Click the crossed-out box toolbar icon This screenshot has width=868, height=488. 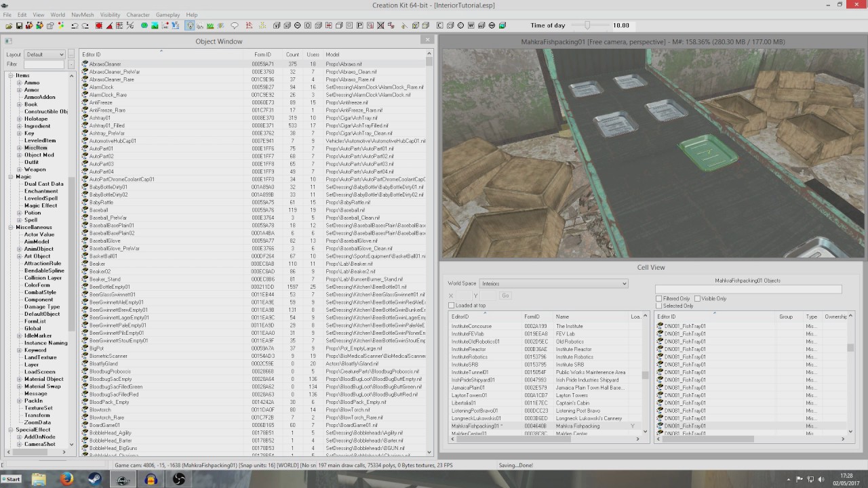380,26
